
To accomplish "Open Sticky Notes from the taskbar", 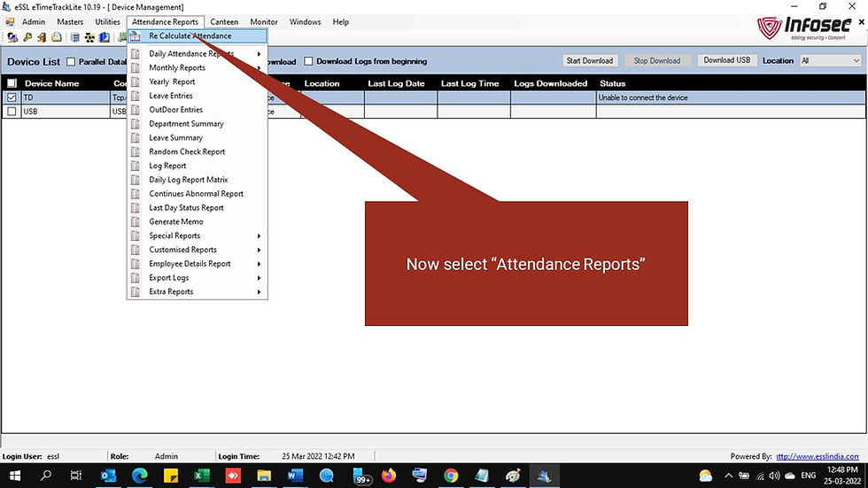I will pyautogui.click(x=170, y=476).
